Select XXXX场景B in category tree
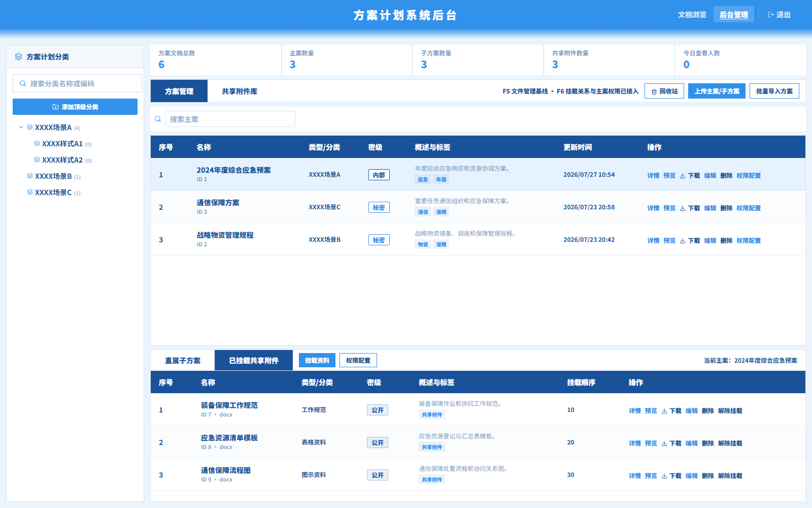812x508 pixels. (53, 176)
